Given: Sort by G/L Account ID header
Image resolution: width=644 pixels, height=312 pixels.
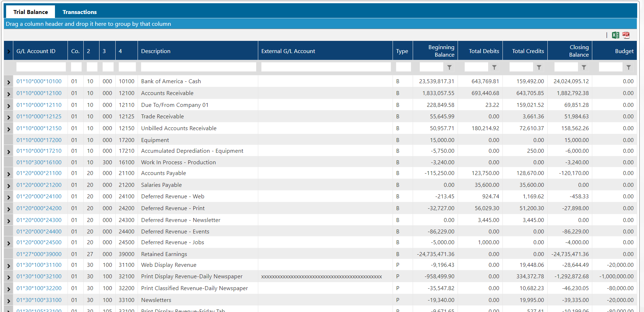Looking at the screenshot, I should click(x=36, y=51).
